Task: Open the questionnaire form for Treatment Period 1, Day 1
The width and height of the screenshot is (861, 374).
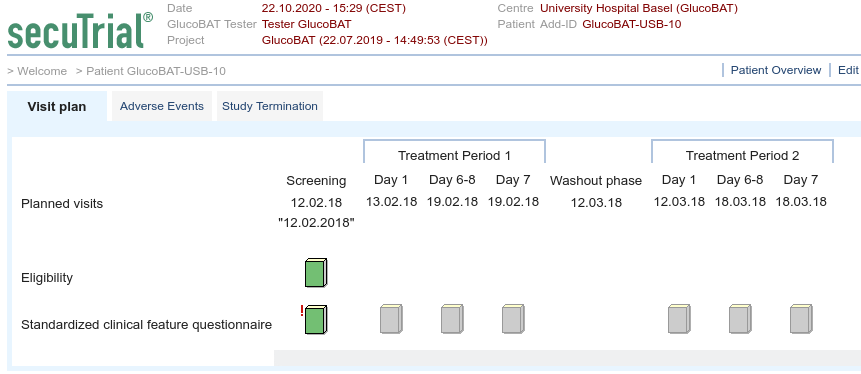Action: click(x=391, y=319)
